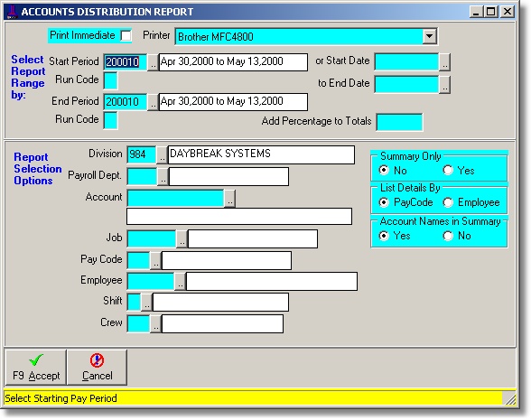Click the Start Period input field

pos(126,62)
